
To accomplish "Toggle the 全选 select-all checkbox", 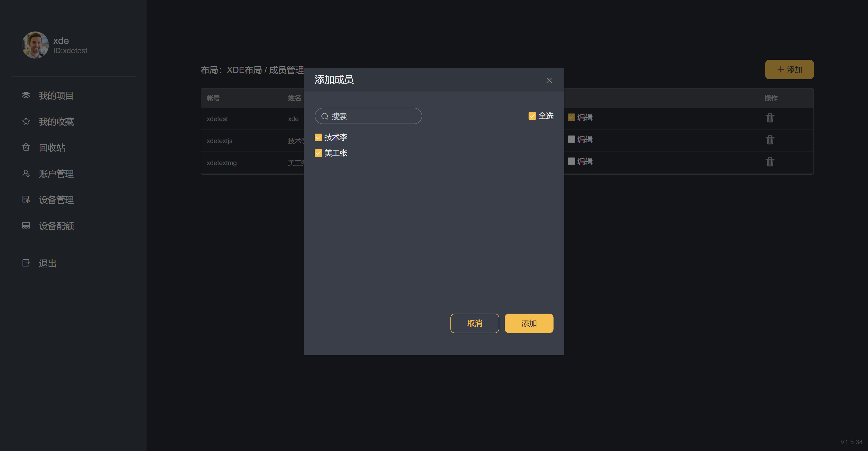I will point(532,116).
